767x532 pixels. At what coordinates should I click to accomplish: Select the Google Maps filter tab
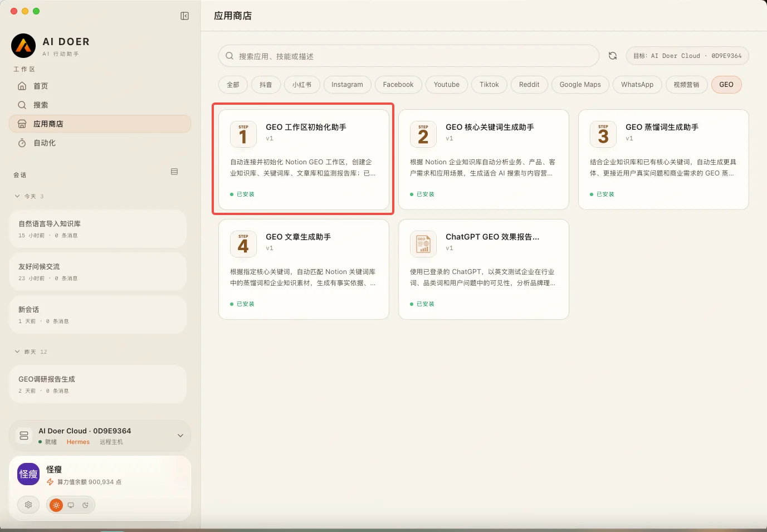tap(580, 85)
